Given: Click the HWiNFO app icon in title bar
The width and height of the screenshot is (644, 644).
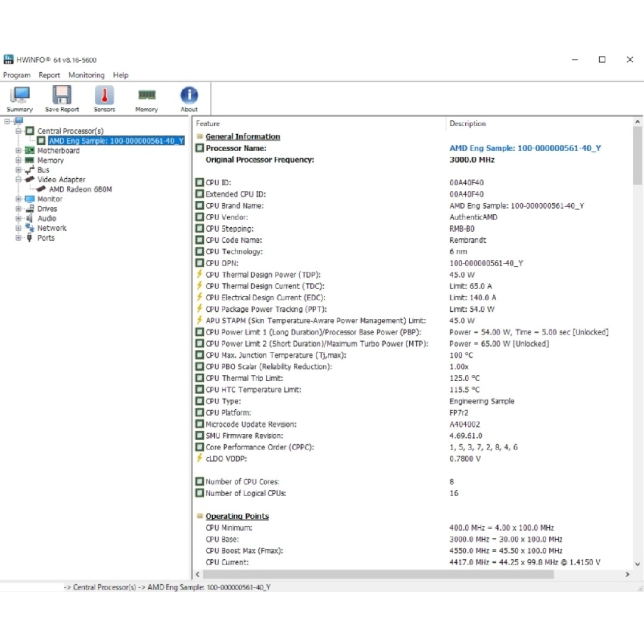Looking at the screenshot, I should (8, 60).
